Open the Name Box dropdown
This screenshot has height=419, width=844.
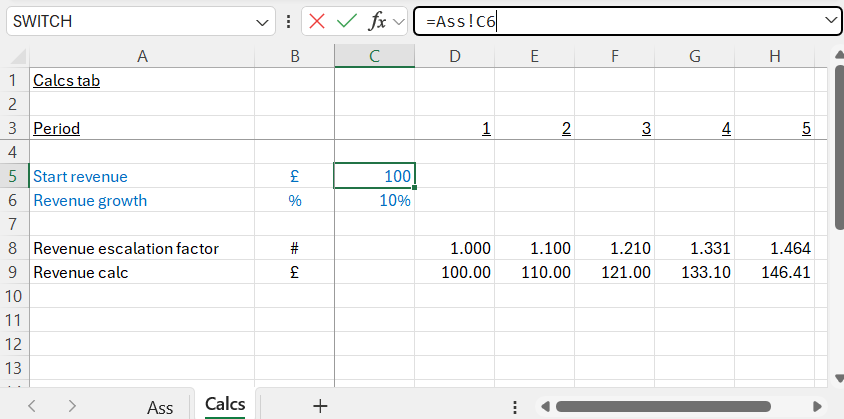click(x=263, y=21)
